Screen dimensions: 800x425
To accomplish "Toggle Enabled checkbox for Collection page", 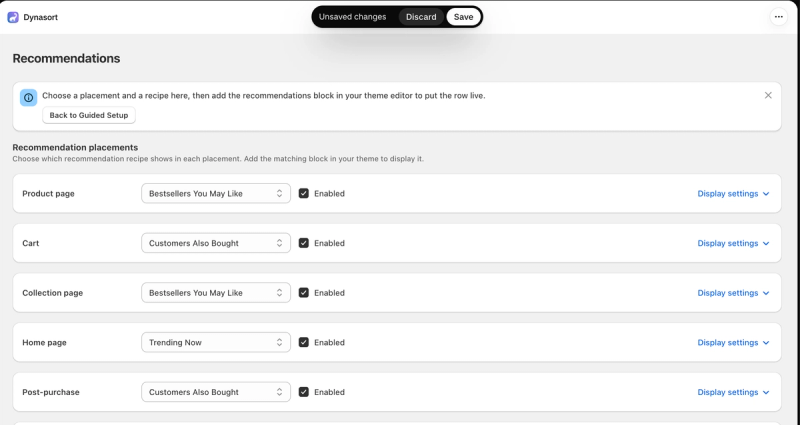I will tap(304, 293).
